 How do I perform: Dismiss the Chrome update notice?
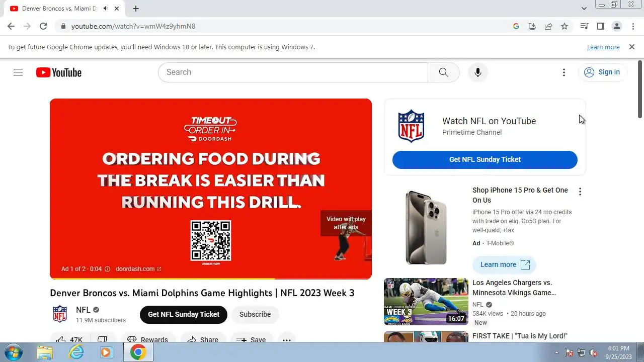632,47
